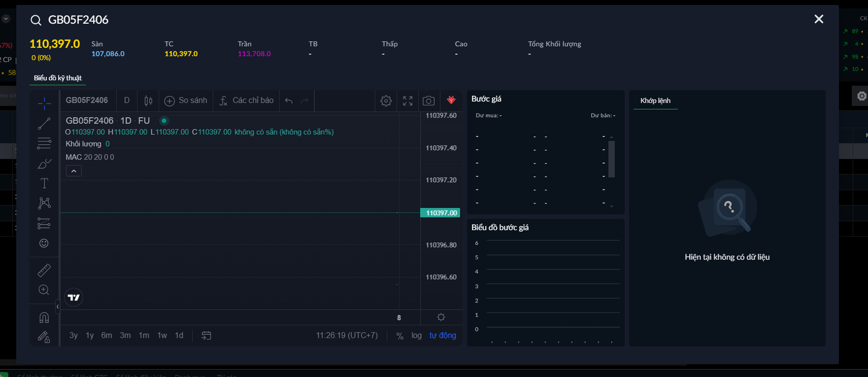Open Các chỉ báo indicators
The height and width of the screenshot is (377, 868).
click(246, 101)
